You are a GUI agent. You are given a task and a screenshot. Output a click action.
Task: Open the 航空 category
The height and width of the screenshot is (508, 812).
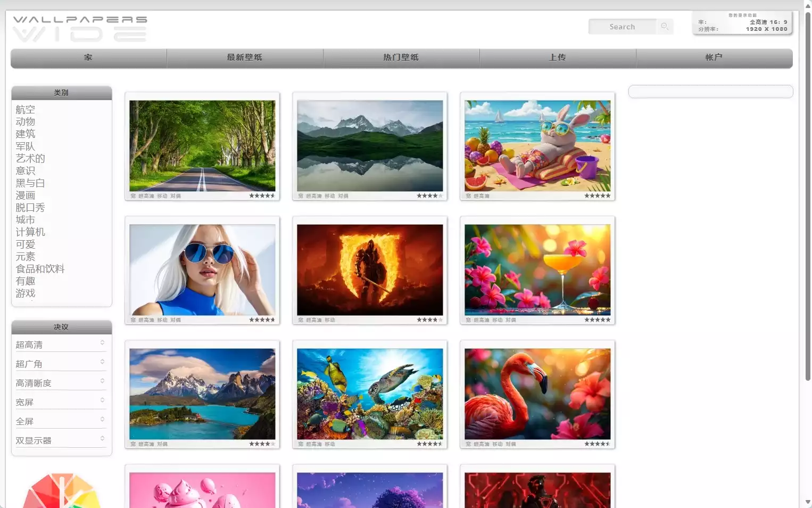tap(26, 110)
